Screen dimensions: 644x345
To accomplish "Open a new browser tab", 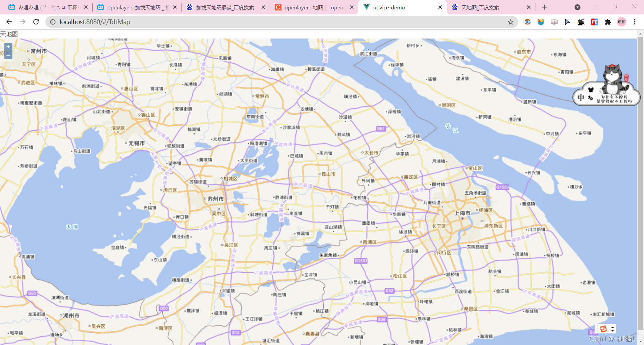I will 544,7.
